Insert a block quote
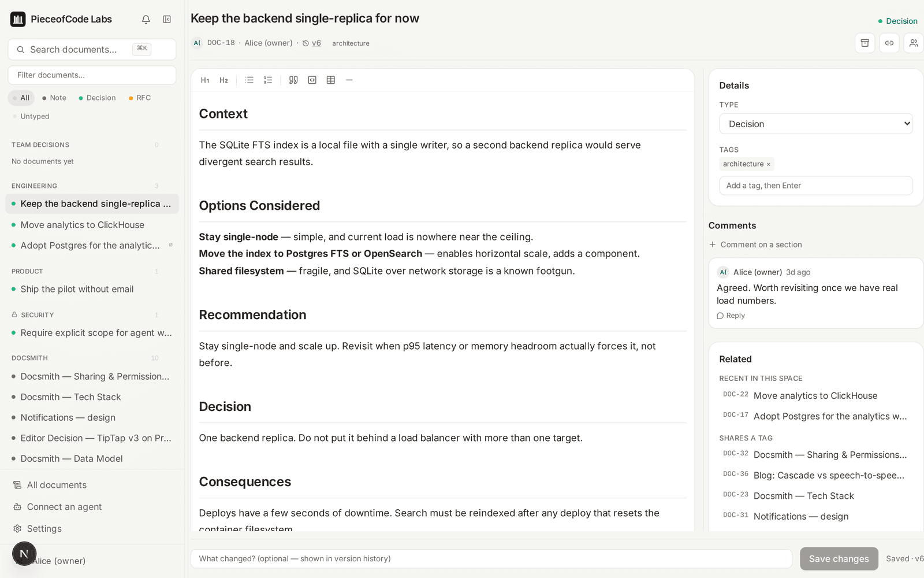This screenshot has width=924, height=578. click(293, 80)
